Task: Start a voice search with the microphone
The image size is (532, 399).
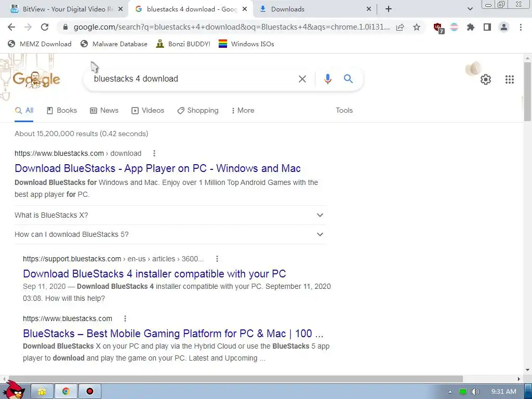Action: click(x=327, y=79)
